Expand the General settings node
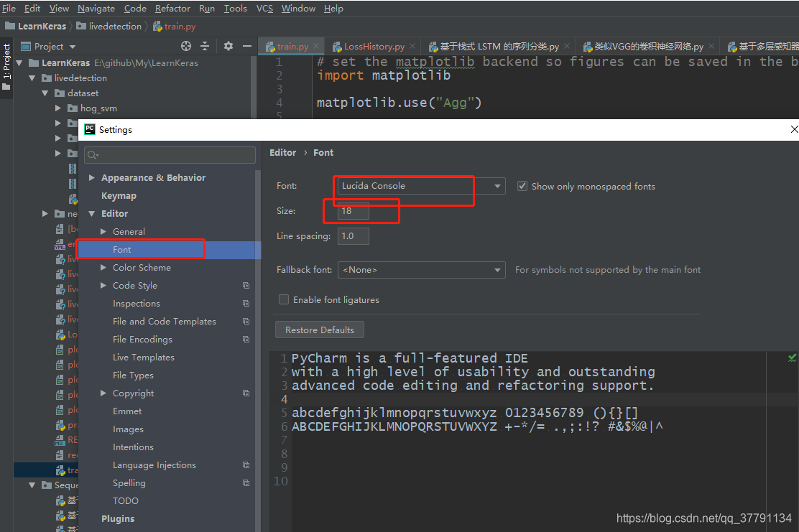 103,232
